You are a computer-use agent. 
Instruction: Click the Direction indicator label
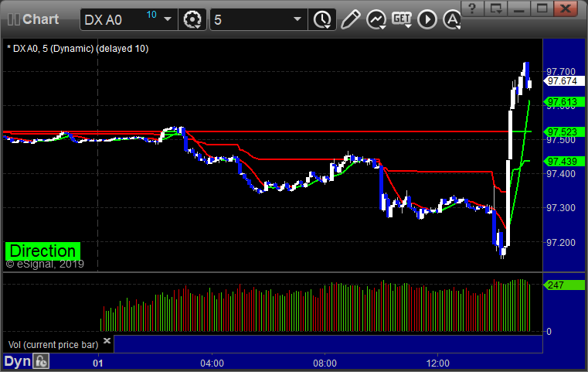(42, 251)
